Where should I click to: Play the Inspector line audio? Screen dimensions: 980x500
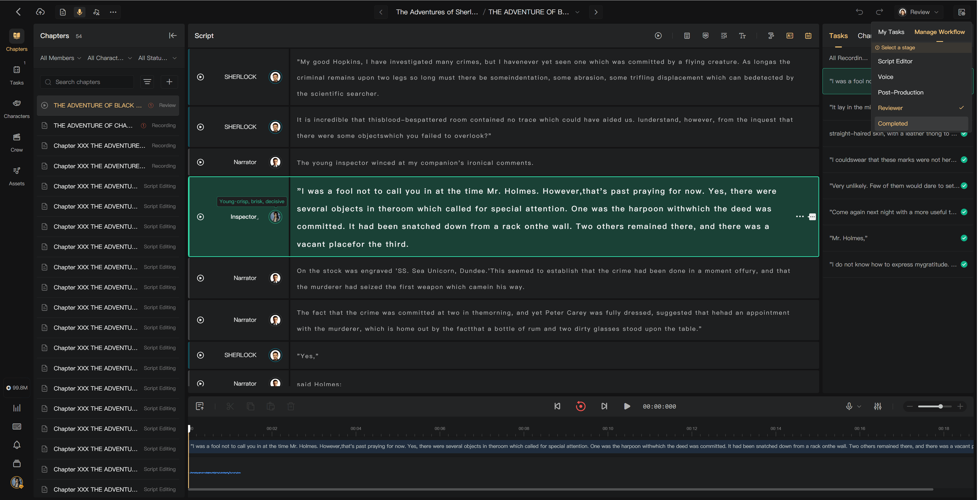click(x=201, y=216)
